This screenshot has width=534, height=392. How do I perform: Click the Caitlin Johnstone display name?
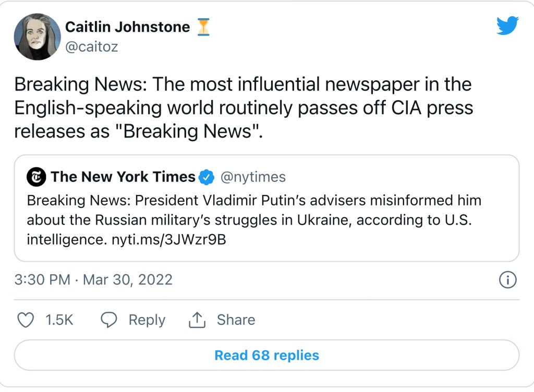128,27
